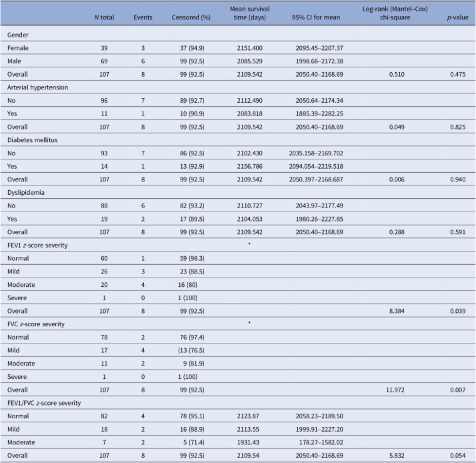Image resolution: width=476 pixels, height=463 pixels.
Task: Click the 'N total' column header
Action: 104,17
